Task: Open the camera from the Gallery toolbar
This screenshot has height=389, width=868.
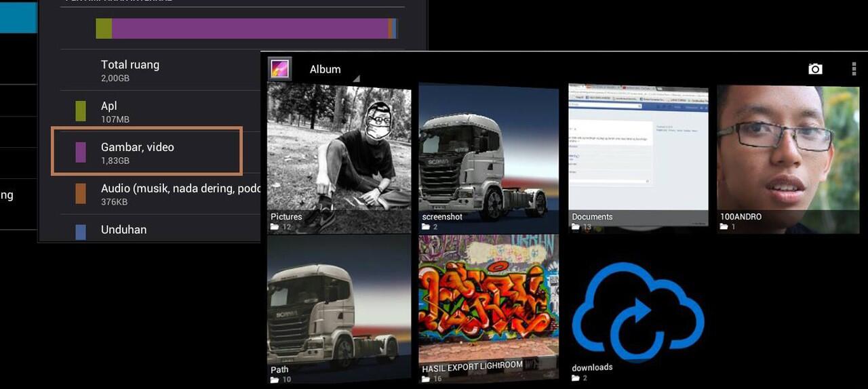Action: (815, 69)
